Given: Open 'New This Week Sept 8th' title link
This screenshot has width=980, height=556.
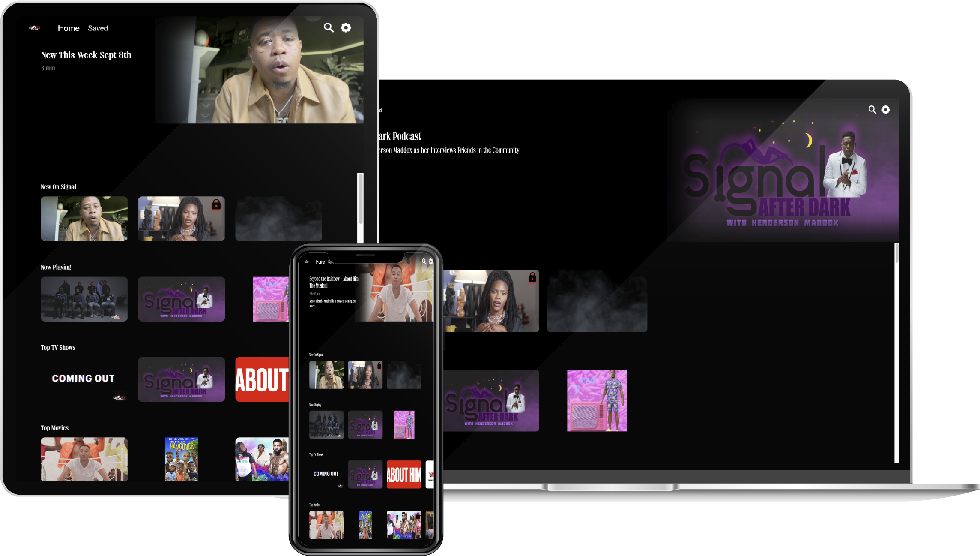Looking at the screenshot, I should [86, 55].
